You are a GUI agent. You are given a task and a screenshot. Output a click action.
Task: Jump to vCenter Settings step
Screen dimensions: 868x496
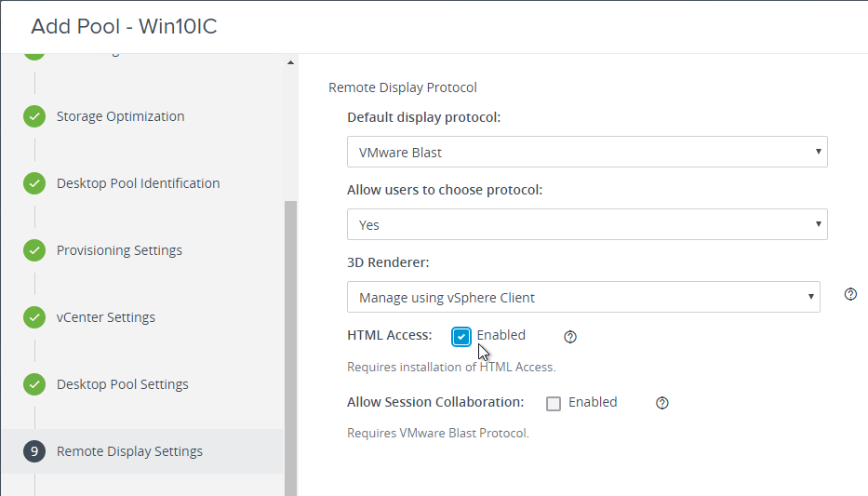(106, 317)
